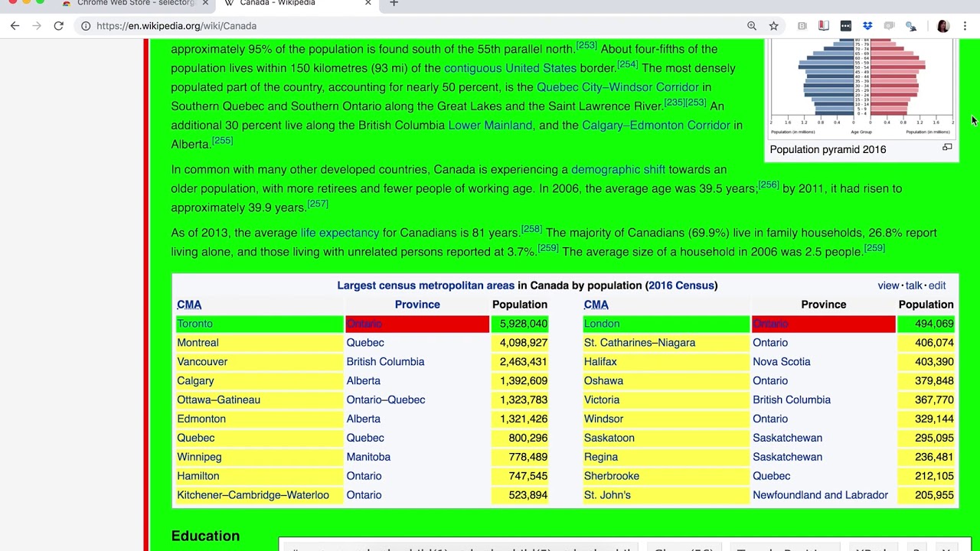Follow the Calgary–Edmonton Corridor link
980x551 pixels.
655,126
